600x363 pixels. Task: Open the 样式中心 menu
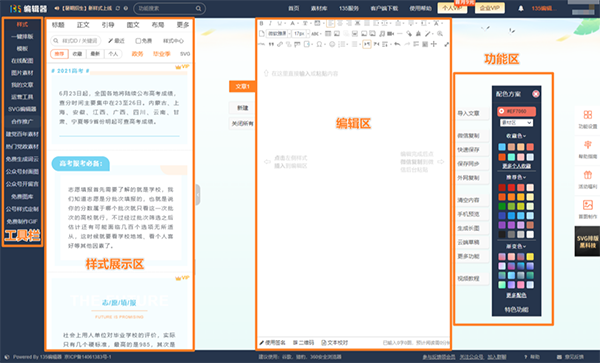pos(173,41)
